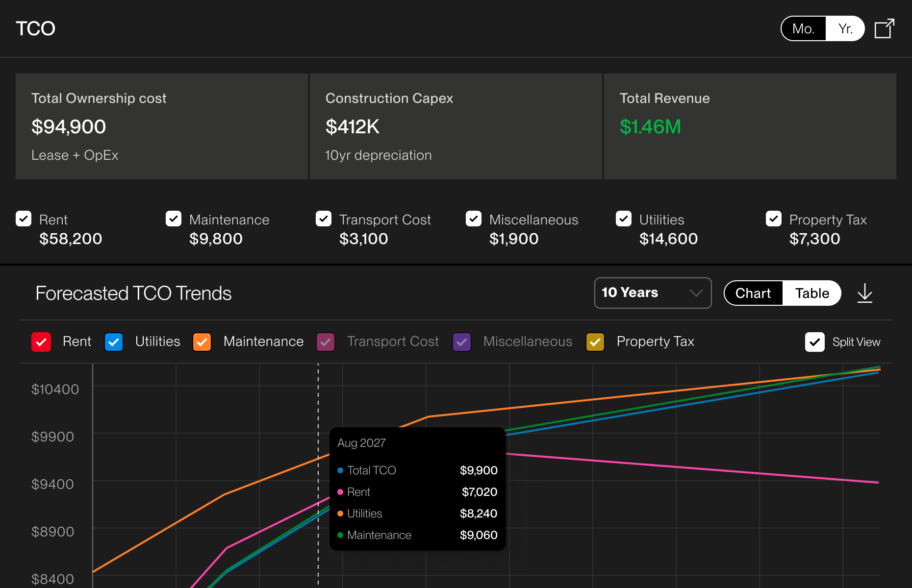Screen dimensions: 912x588
Task: Toggle the Transport Cost $3,100 checkbox
Action: click(324, 219)
